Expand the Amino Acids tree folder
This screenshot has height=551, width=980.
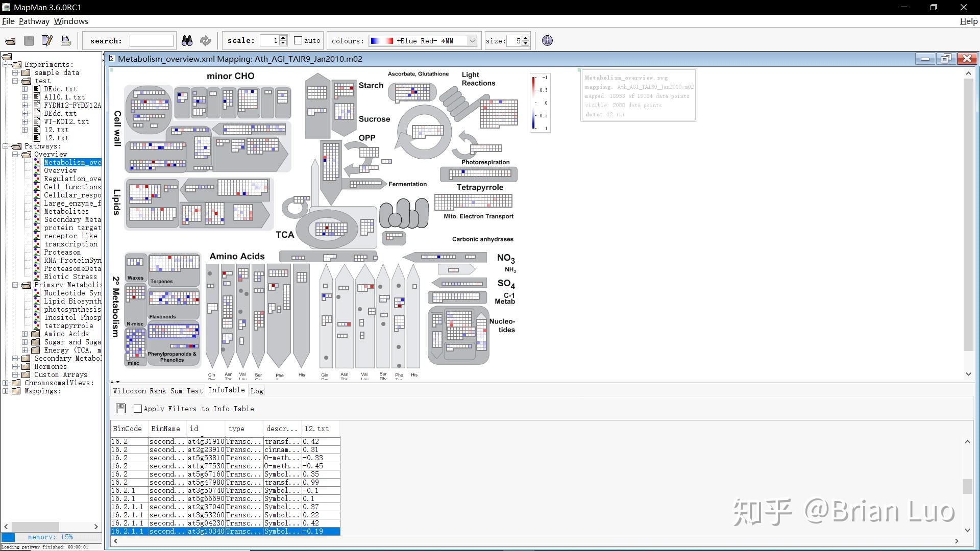tap(24, 334)
